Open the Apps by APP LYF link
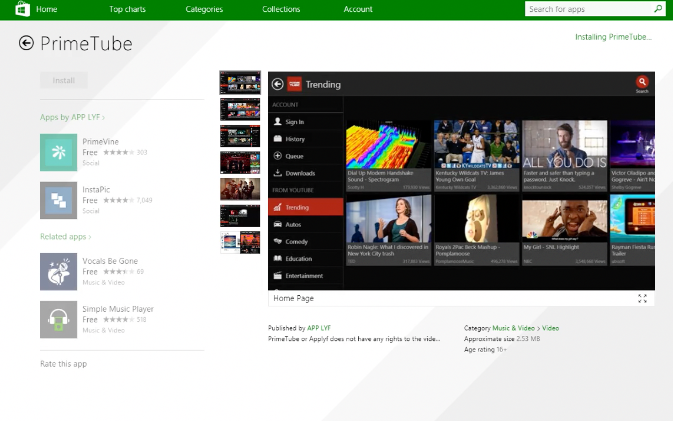 72,117
